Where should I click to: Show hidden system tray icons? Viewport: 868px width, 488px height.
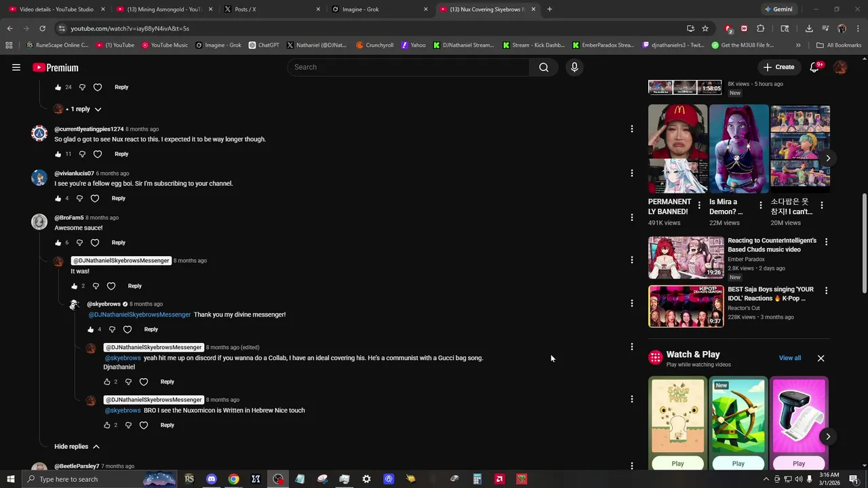point(766,479)
